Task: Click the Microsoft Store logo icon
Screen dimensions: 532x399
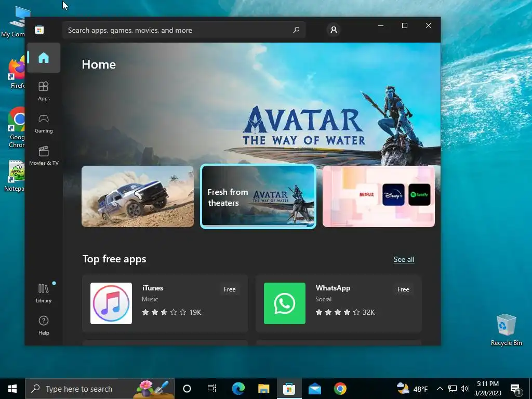Action: [x=39, y=30]
